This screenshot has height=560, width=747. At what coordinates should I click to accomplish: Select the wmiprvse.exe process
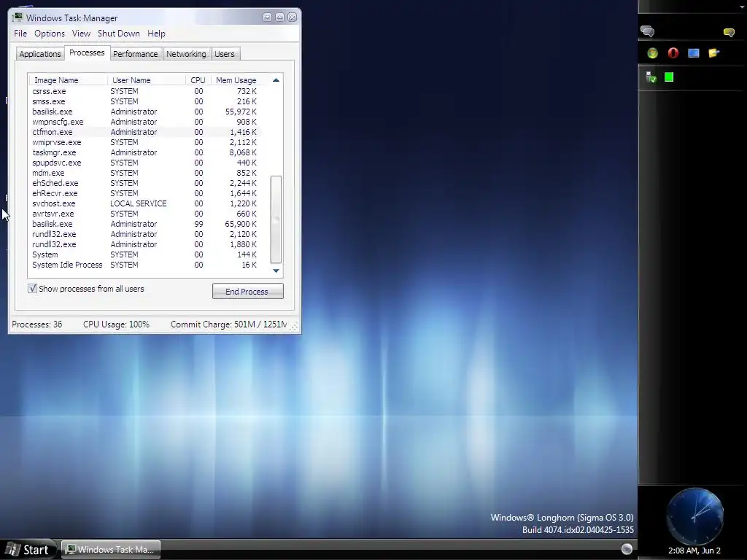coord(145,142)
